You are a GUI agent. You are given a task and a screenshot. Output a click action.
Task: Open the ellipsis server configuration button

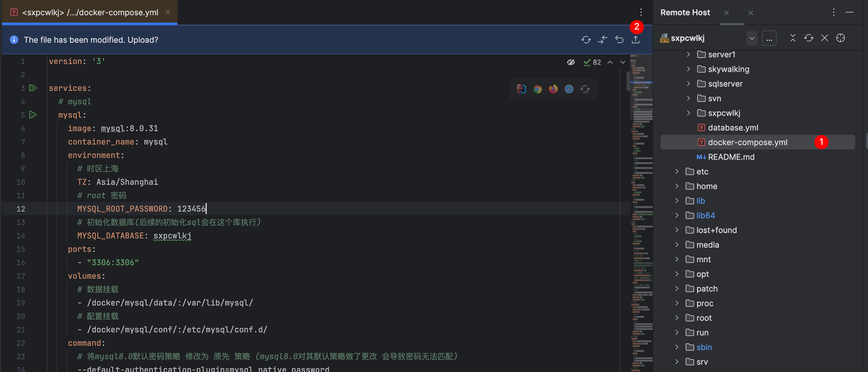pyautogui.click(x=769, y=38)
